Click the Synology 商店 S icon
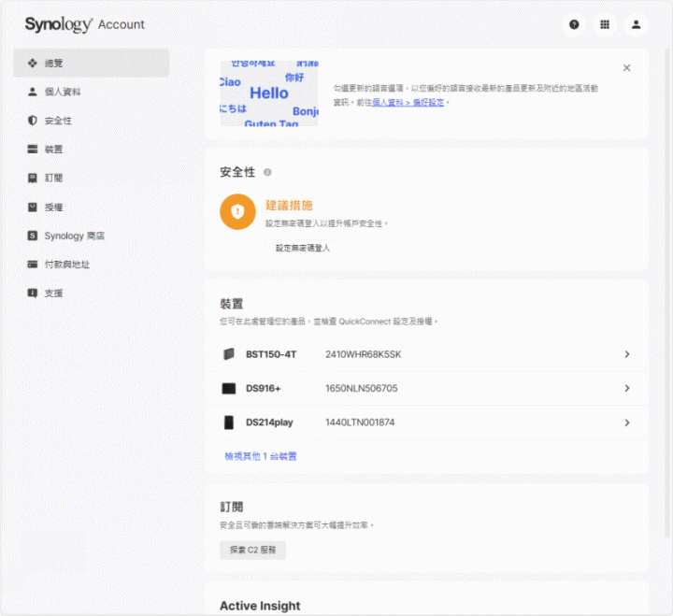Screen dimensions: 673x616 [x=33, y=236]
